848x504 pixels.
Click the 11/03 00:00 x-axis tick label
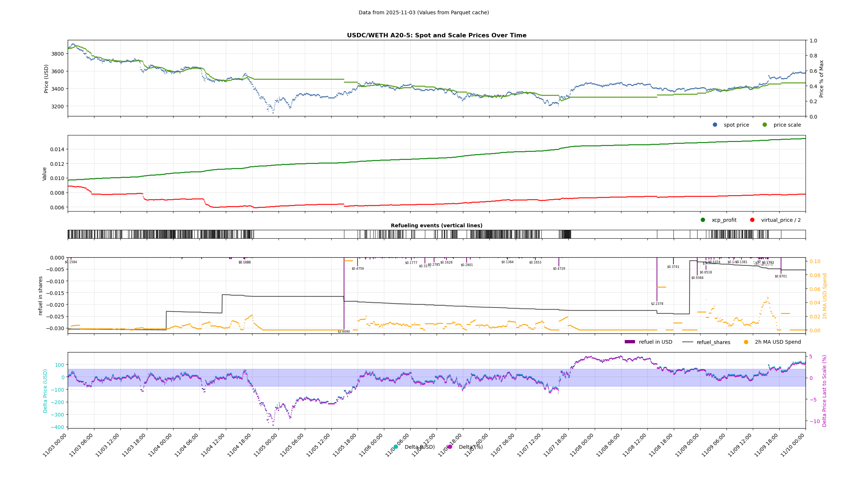[55, 445]
